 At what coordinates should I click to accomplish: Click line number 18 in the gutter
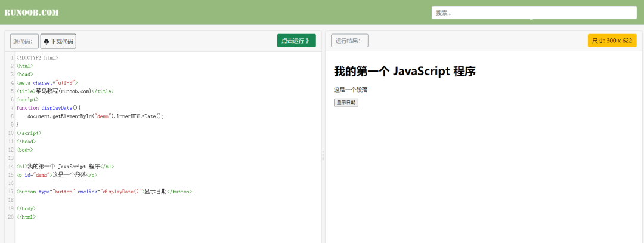point(11,200)
